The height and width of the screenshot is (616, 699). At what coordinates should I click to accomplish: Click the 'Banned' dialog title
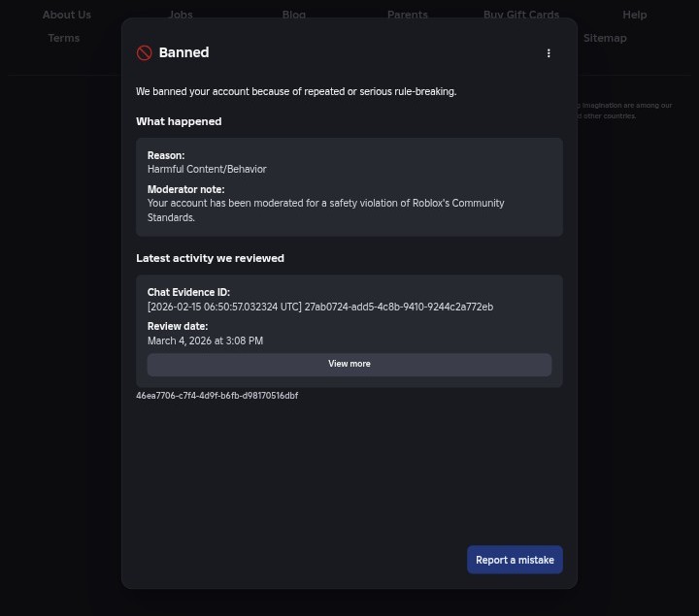point(183,52)
